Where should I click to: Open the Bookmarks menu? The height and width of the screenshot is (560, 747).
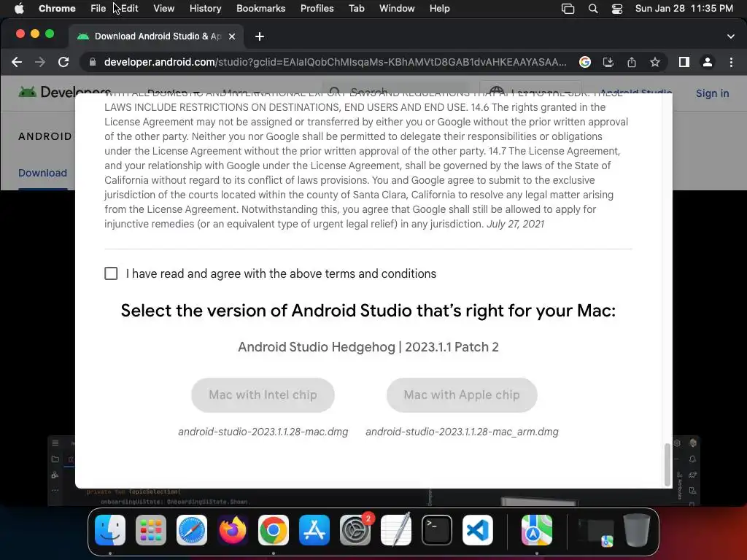click(260, 9)
